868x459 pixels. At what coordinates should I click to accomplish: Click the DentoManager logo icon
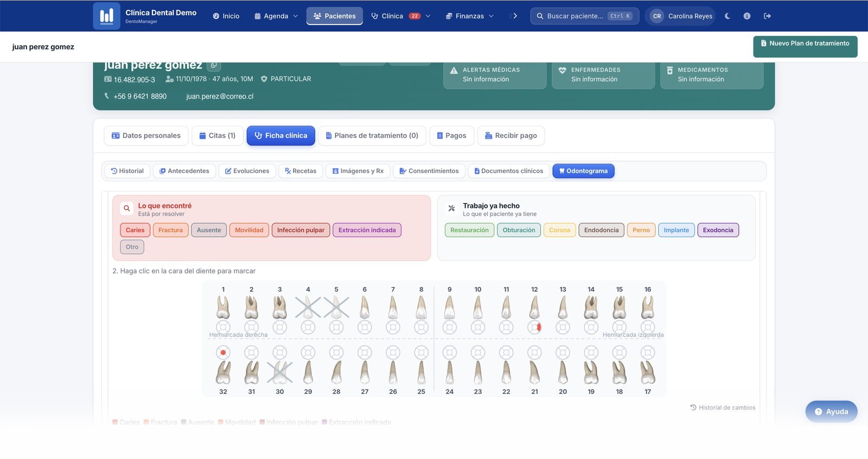point(106,16)
